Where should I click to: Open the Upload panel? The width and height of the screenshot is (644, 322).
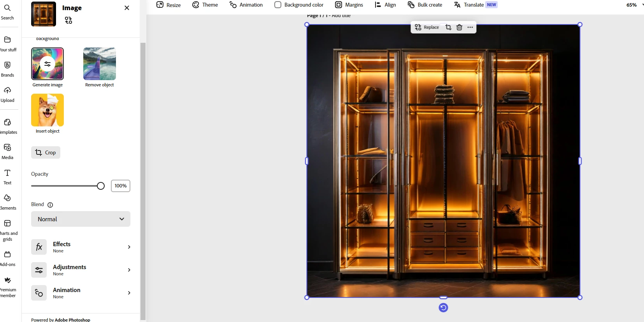click(7, 94)
